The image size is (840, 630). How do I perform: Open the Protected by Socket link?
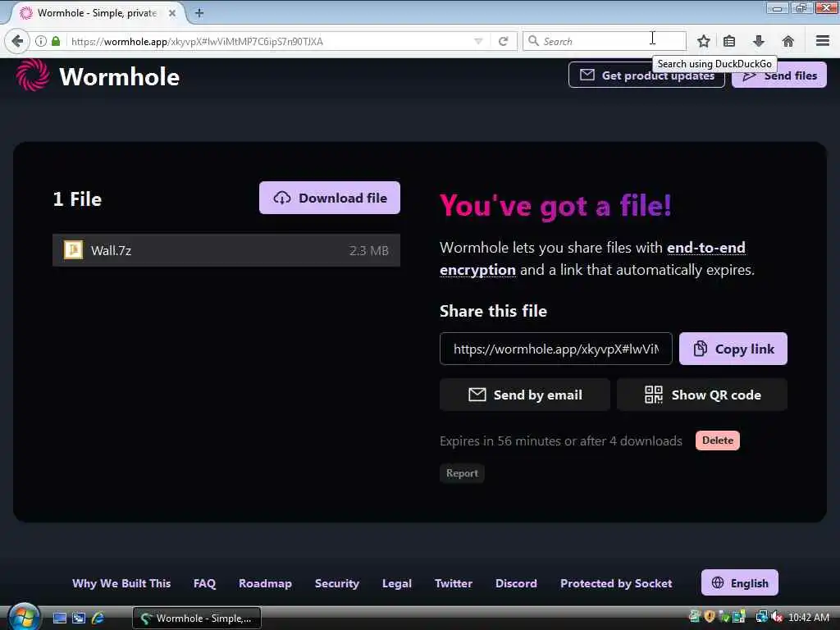tap(616, 583)
